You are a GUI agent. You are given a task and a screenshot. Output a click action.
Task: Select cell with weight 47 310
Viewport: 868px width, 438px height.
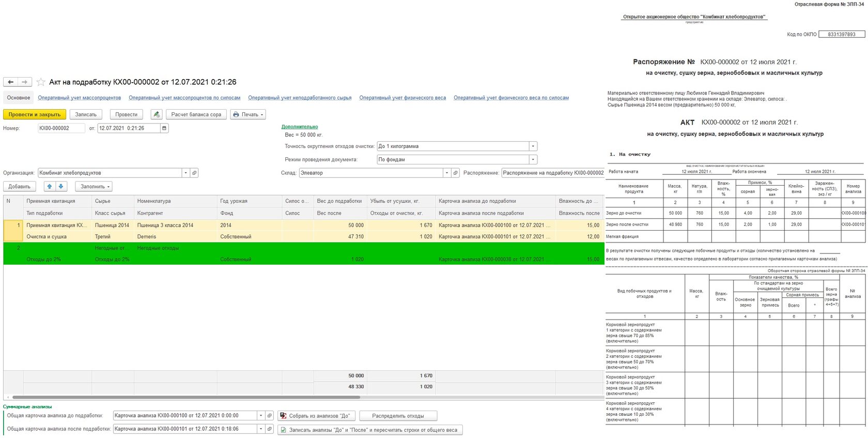[340, 237]
